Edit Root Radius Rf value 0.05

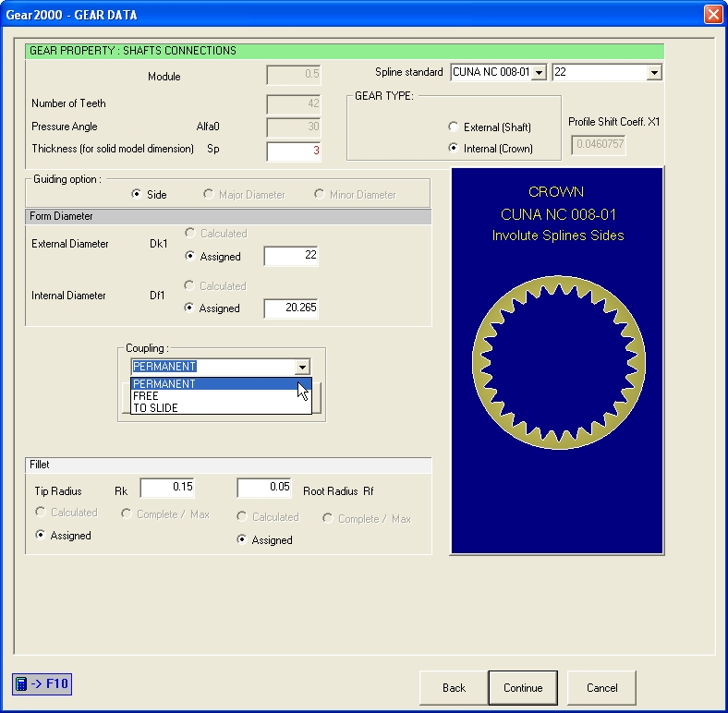pos(263,488)
